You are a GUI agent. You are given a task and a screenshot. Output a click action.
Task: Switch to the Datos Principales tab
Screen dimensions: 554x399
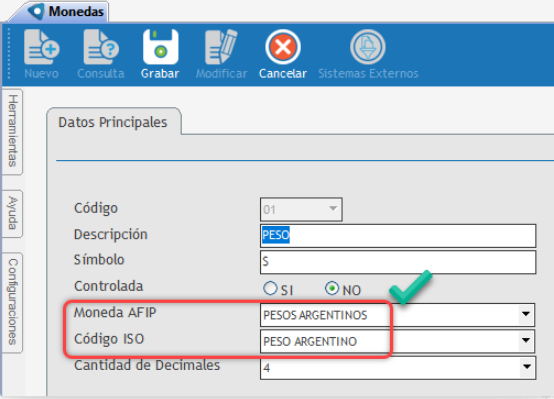pyautogui.click(x=113, y=122)
